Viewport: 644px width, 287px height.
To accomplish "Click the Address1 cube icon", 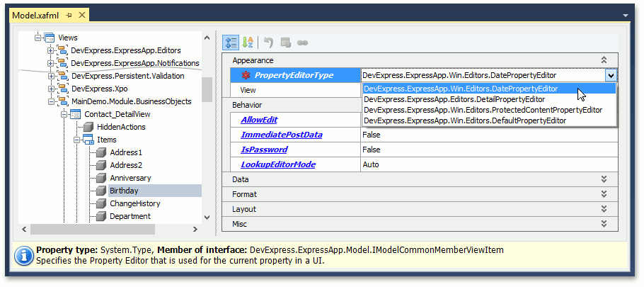I will (101, 152).
